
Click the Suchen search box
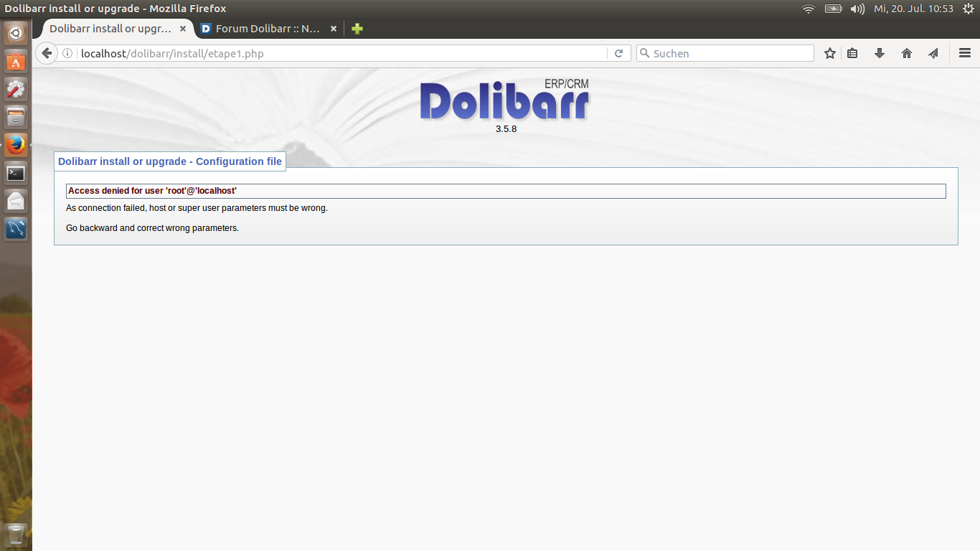point(725,53)
